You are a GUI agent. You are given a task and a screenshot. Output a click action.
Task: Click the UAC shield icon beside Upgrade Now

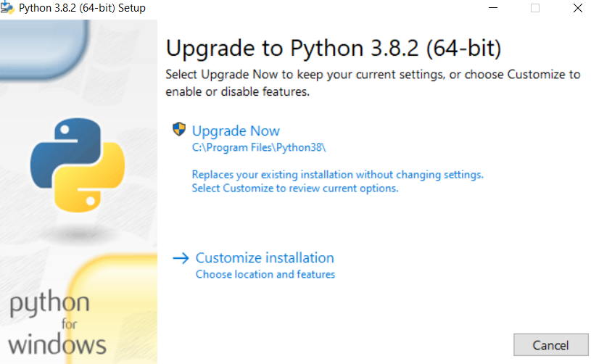[179, 129]
